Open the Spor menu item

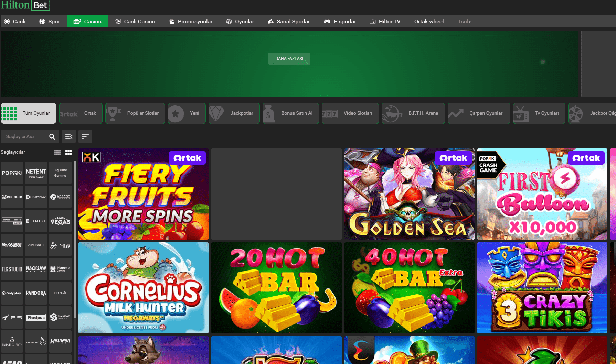point(49,21)
